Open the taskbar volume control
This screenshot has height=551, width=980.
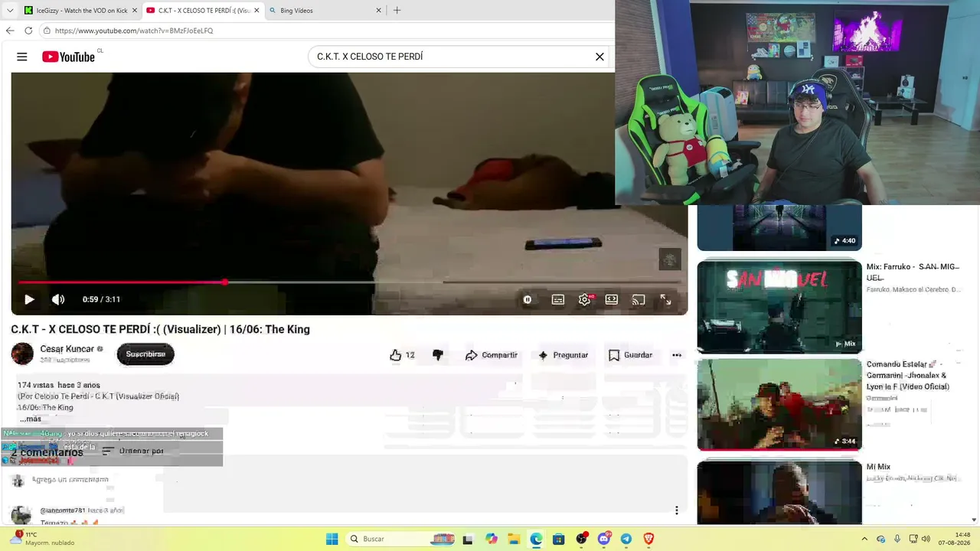[x=926, y=539]
